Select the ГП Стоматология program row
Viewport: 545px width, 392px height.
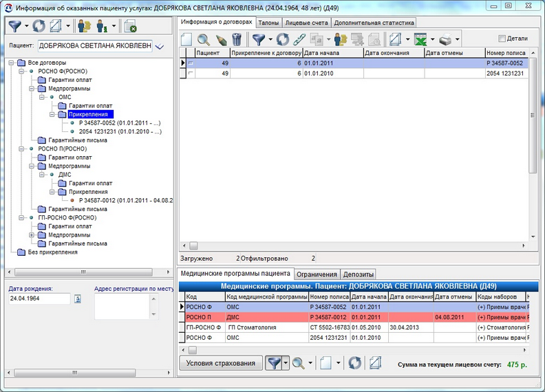355,327
